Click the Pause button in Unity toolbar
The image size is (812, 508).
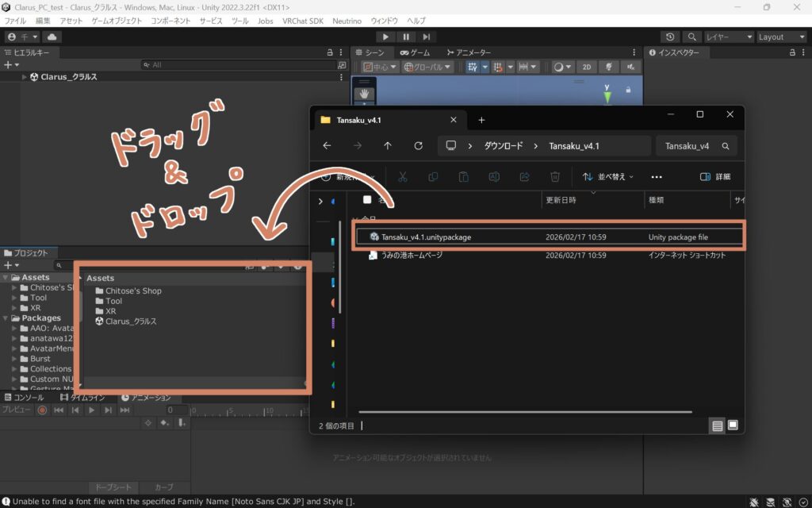pyautogui.click(x=406, y=37)
